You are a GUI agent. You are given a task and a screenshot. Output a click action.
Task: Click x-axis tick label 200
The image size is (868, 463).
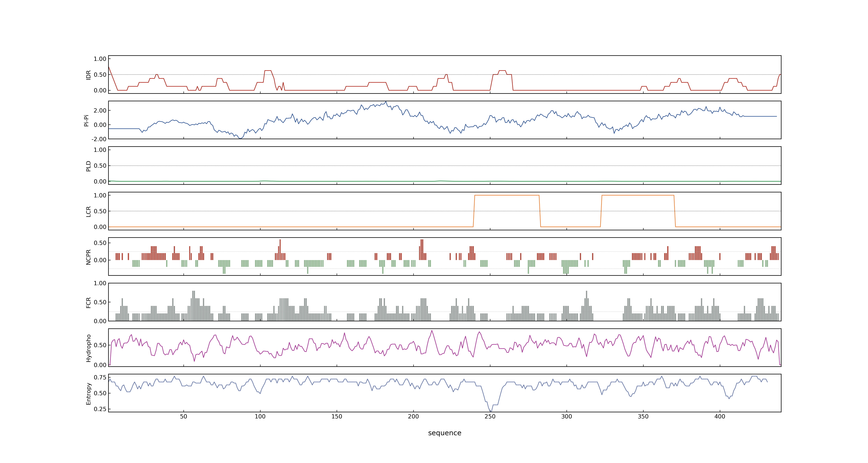point(413,416)
